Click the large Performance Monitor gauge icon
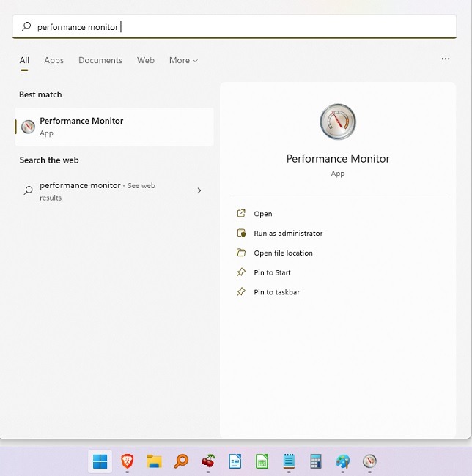 (338, 122)
